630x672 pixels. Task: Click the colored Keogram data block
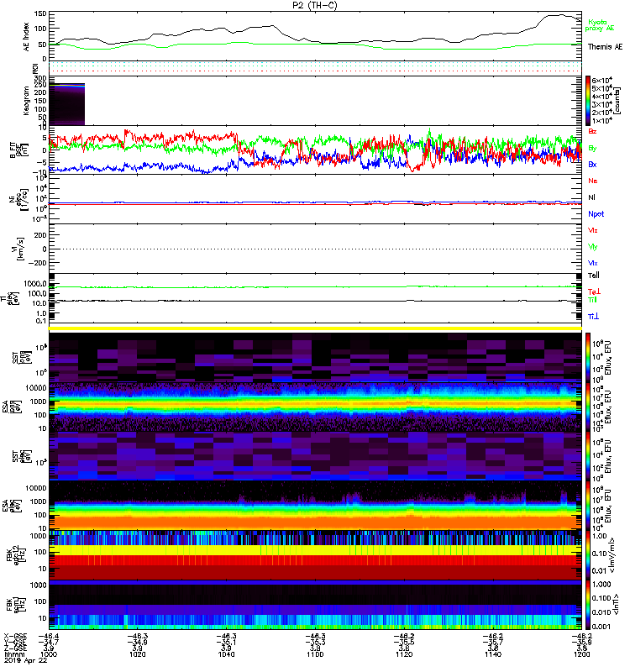click(x=67, y=104)
